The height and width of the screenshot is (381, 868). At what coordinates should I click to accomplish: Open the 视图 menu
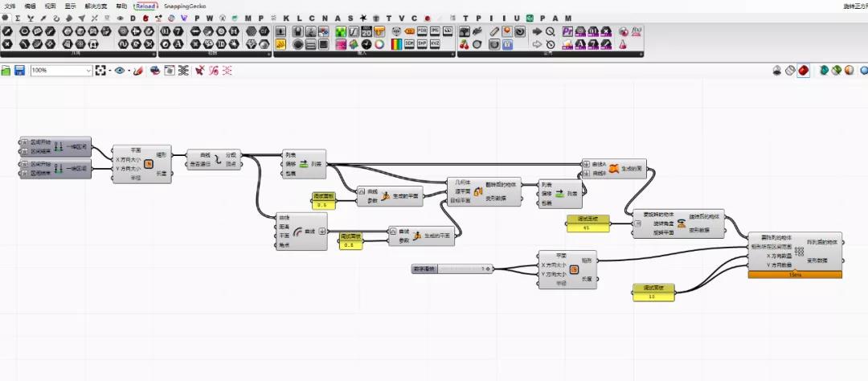pyautogui.click(x=50, y=6)
